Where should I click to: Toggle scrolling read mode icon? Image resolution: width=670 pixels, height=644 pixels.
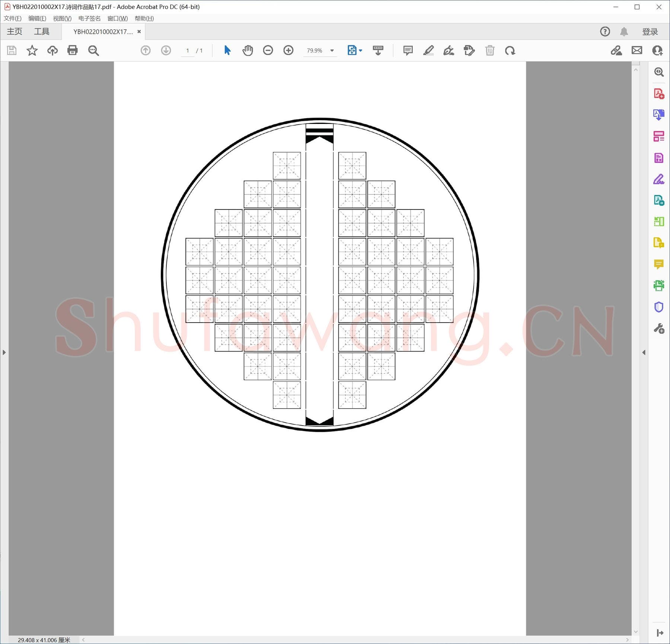378,50
